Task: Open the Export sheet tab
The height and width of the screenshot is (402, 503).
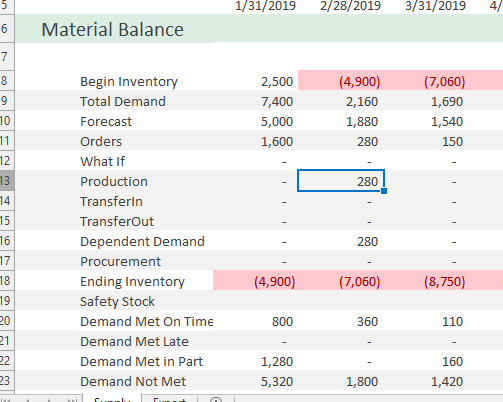Action: tap(169, 399)
